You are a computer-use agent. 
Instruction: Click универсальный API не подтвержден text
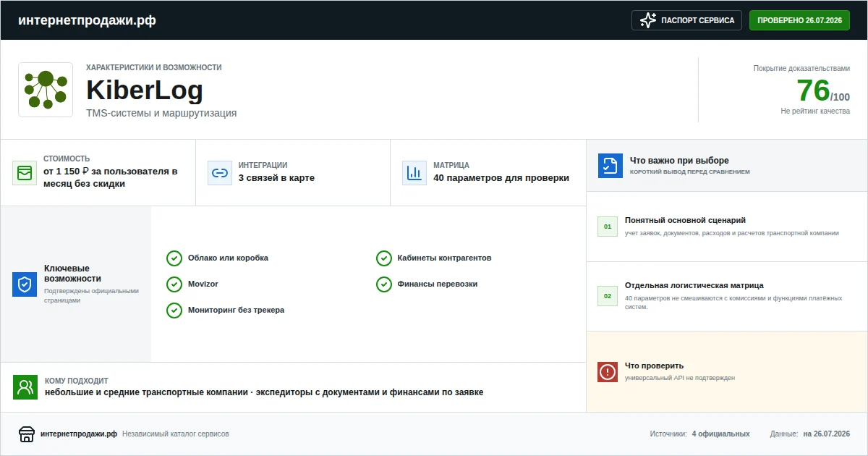[680, 378]
